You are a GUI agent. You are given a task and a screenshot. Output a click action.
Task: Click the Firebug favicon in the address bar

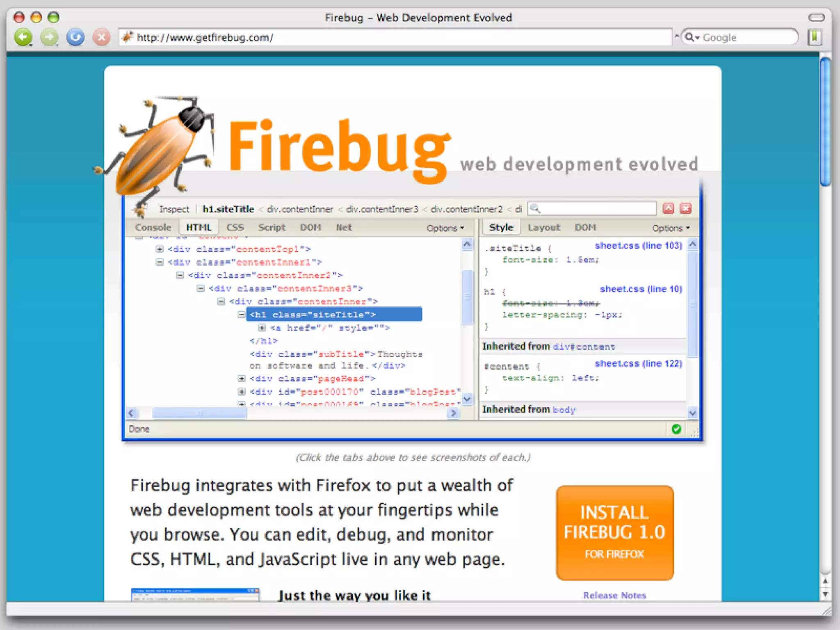click(x=128, y=37)
